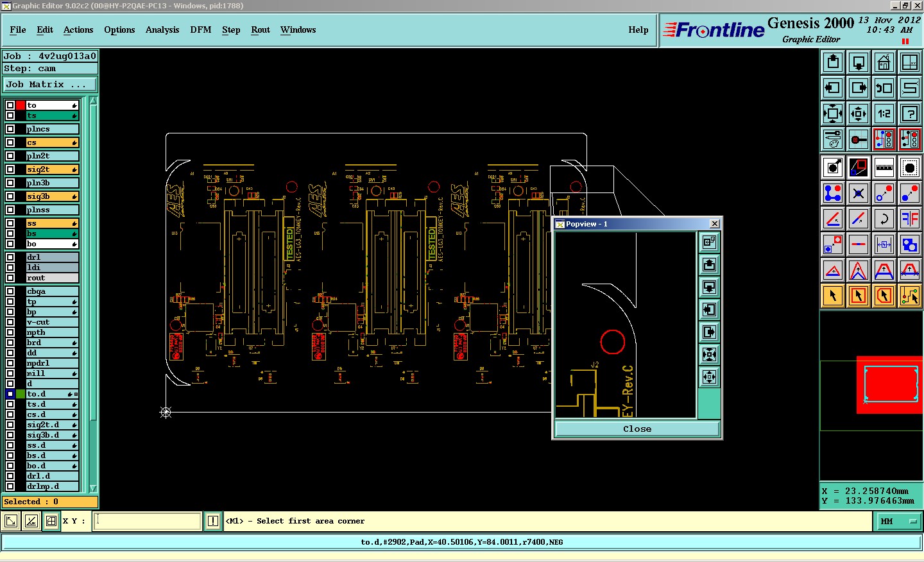Open the Step menu

pyautogui.click(x=231, y=30)
